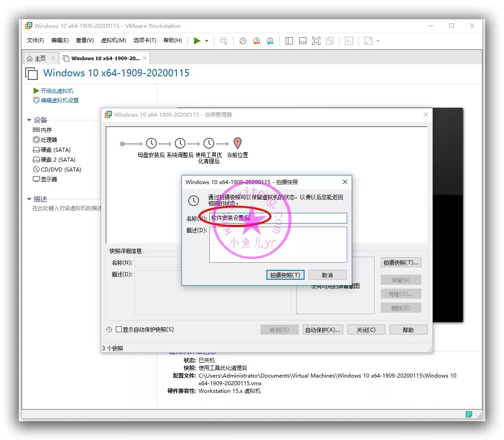Open the power options dropdown arrow

pos(207,41)
